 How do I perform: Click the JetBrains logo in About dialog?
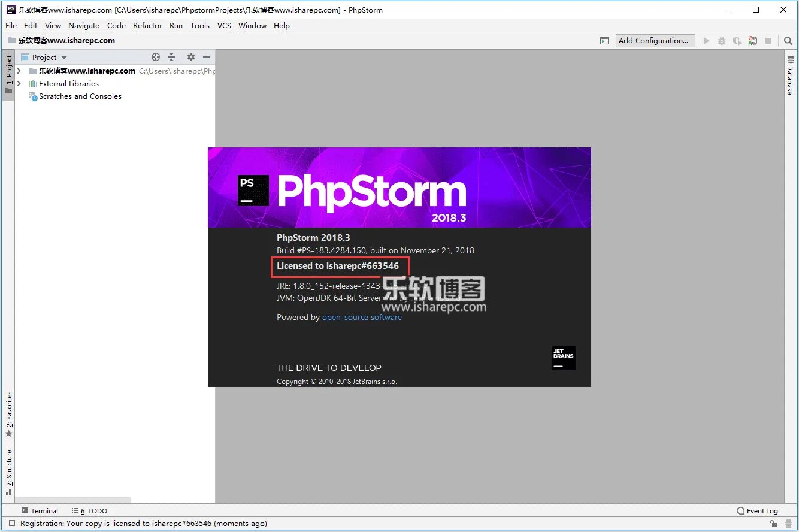(x=563, y=358)
